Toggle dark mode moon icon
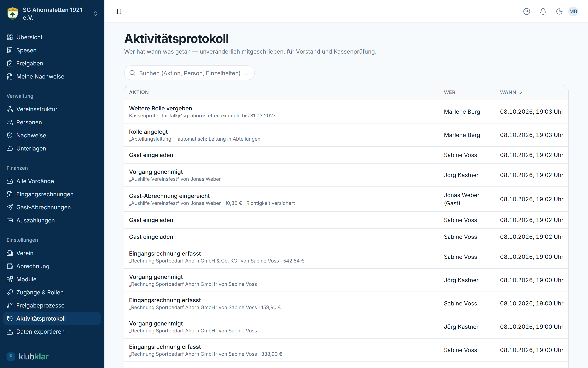588x368 pixels. coord(559,11)
